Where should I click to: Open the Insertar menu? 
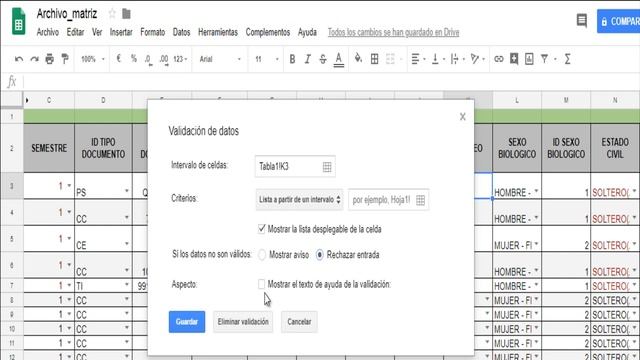(x=121, y=32)
